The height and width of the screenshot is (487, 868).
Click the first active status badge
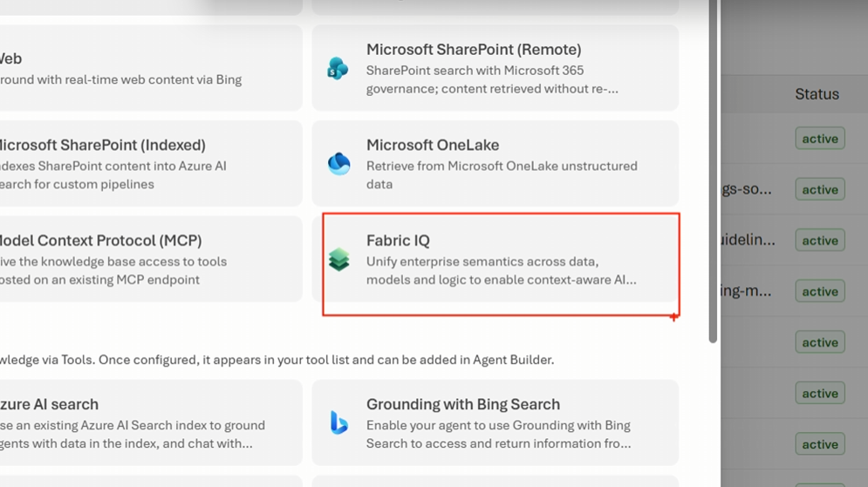[x=819, y=139]
